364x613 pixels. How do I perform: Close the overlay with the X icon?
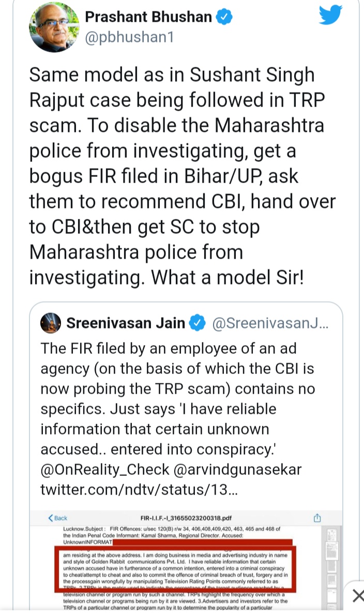(357, 596)
